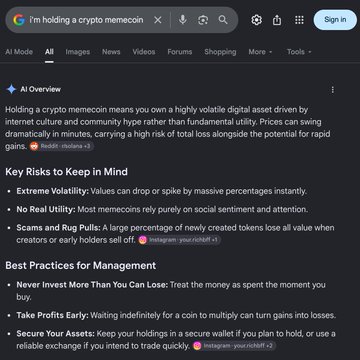Open quick settings gear icon
The width and height of the screenshot is (360, 360).
[256, 20]
